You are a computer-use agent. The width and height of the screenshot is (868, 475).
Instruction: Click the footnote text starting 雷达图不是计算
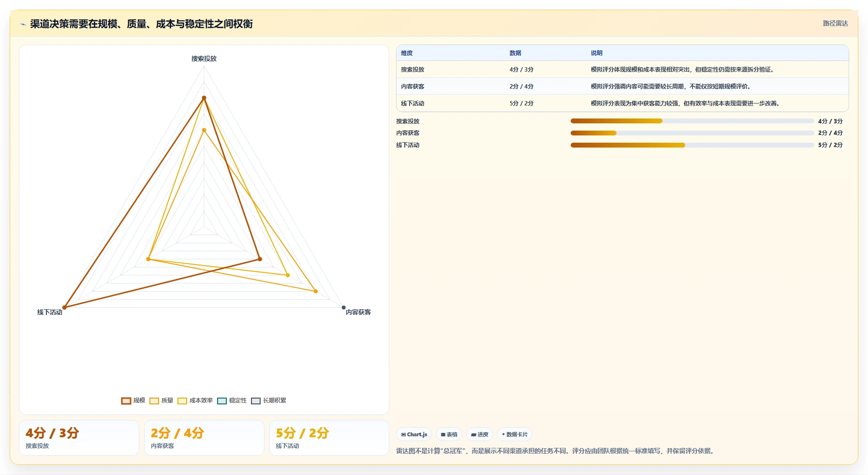click(x=556, y=451)
